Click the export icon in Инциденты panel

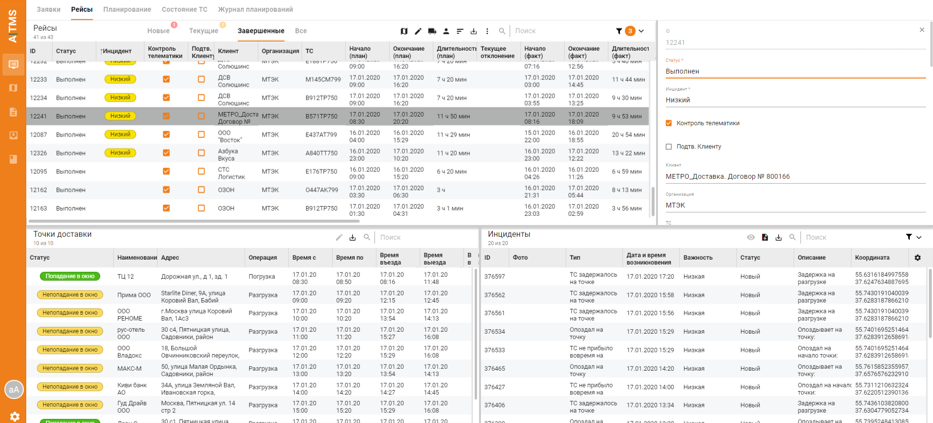(765, 237)
